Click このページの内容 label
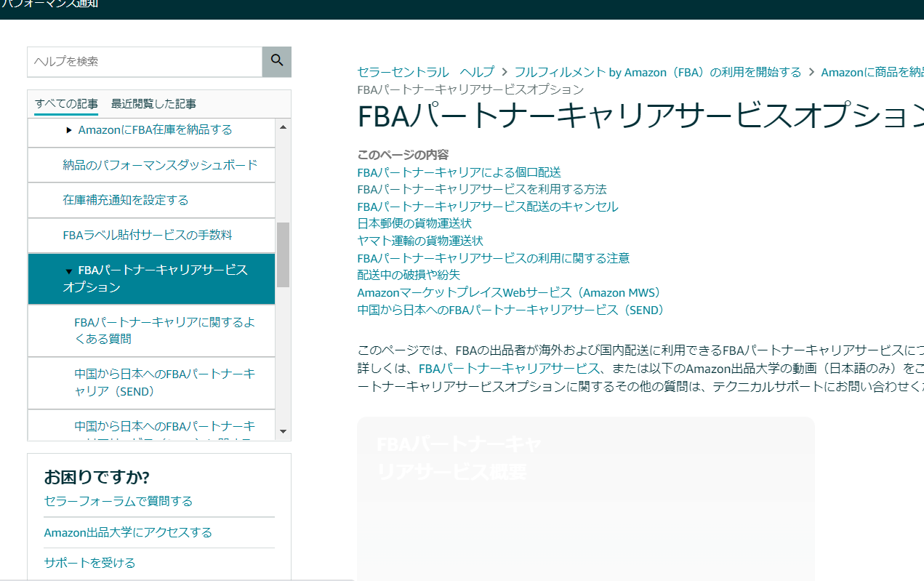924x581 pixels. [x=403, y=155]
